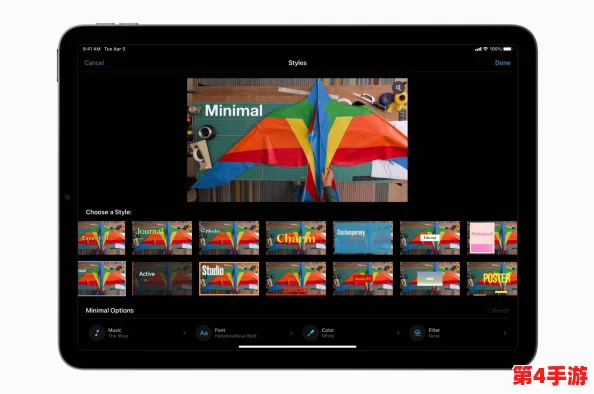Tap the Filter label, None
The width and height of the screenshot is (594, 394).
[x=434, y=333]
